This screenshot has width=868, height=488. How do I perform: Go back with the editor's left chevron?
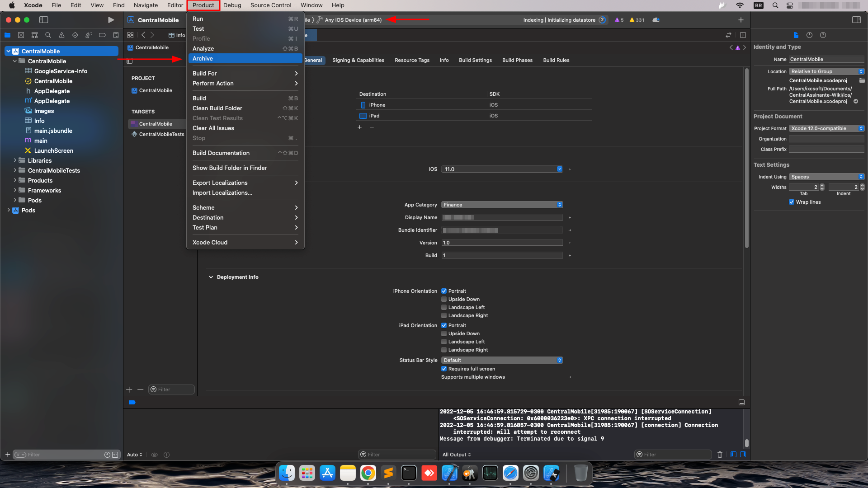[143, 35]
